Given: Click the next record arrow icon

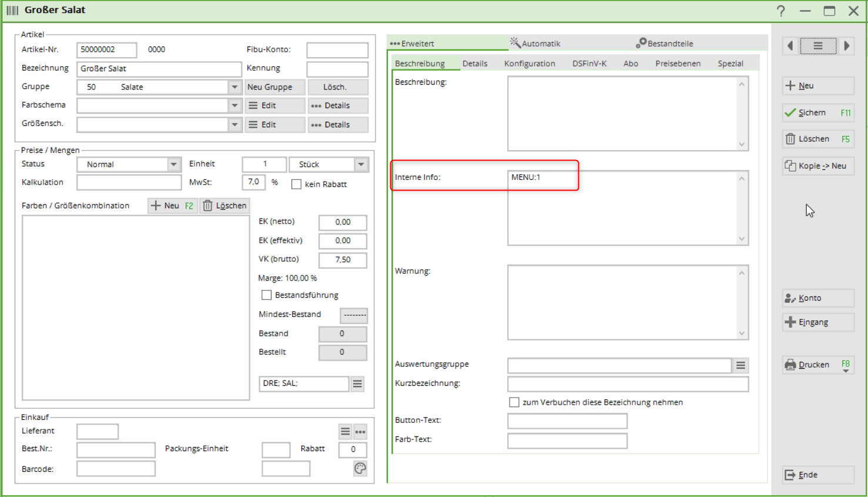Looking at the screenshot, I should pyautogui.click(x=846, y=46).
